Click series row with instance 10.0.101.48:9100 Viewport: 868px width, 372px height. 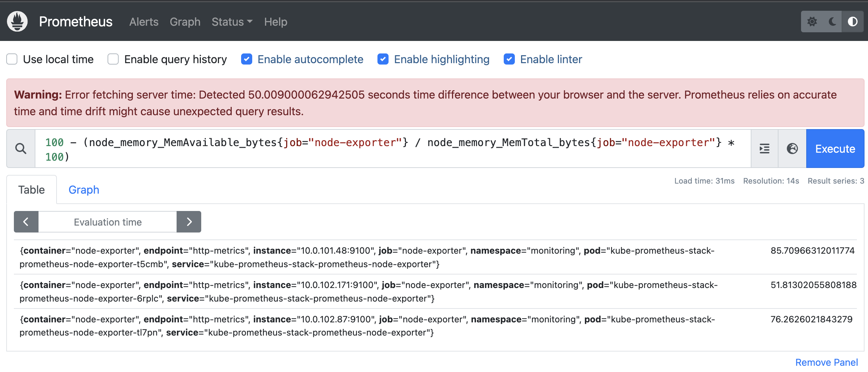[x=435, y=257]
